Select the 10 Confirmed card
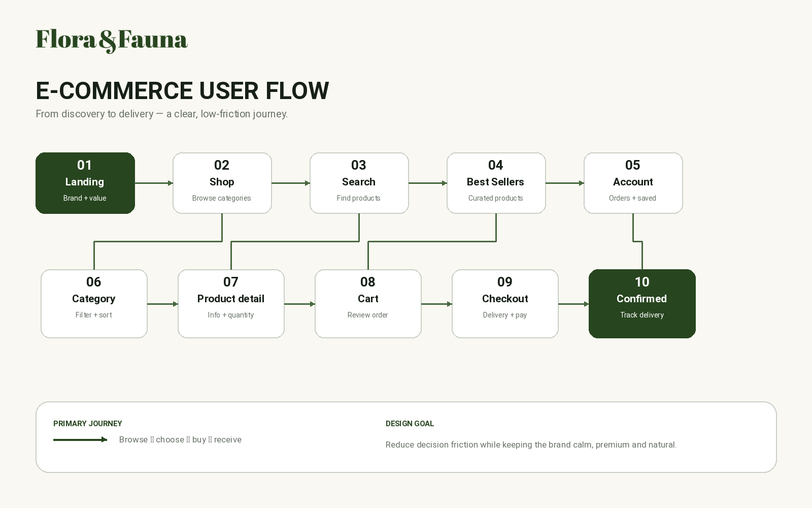The height and width of the screenshot is (508, 812). coord(642,304)
